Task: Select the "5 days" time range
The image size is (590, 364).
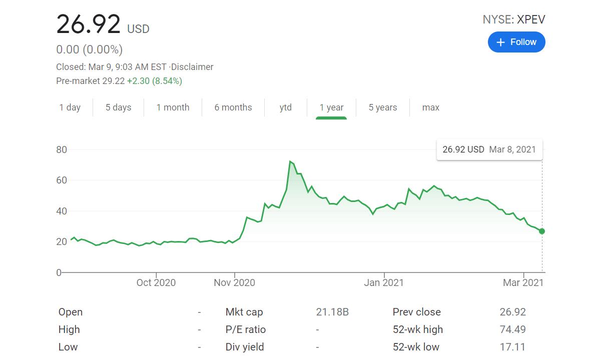Action: click(118, 107)
